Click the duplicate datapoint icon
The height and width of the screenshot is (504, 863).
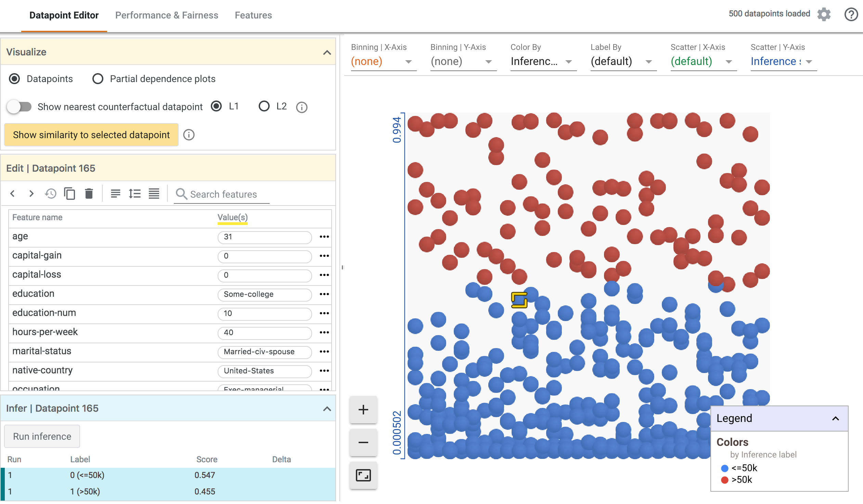70,194
